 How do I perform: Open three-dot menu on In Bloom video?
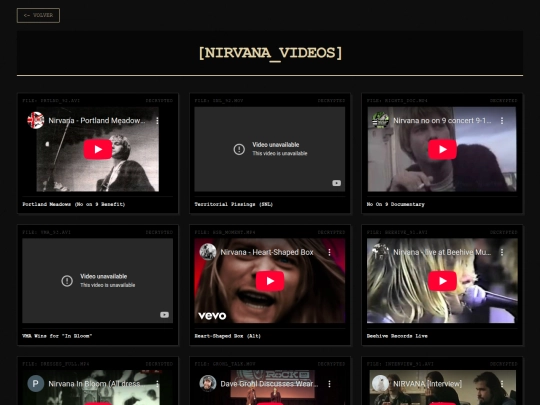157,384
